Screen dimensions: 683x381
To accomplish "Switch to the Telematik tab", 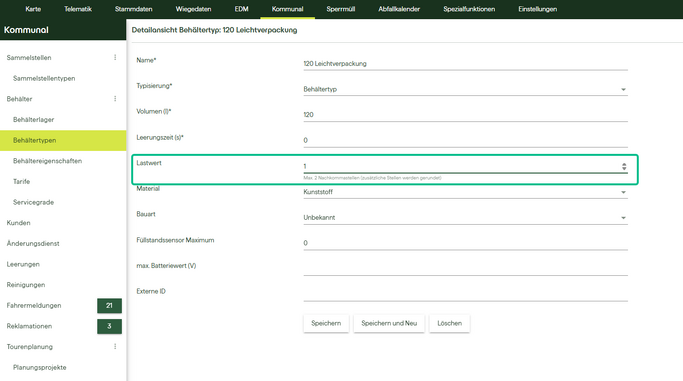I will 78,9.
